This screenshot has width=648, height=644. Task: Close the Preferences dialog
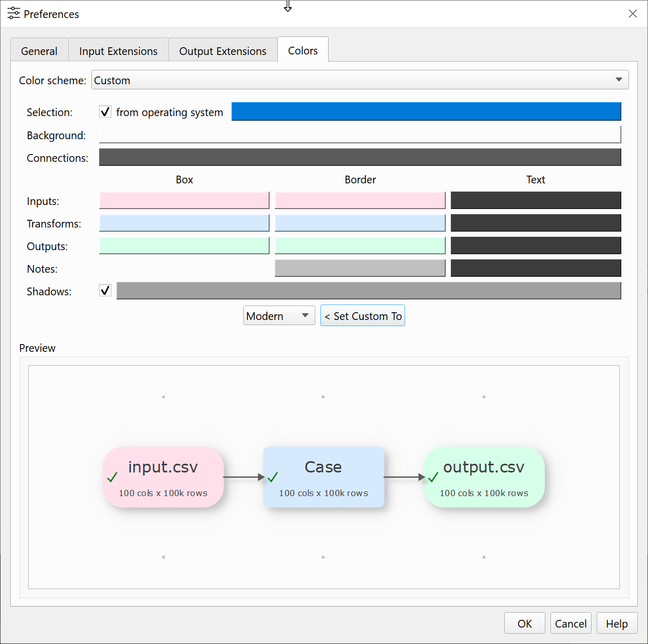[633, 14]
